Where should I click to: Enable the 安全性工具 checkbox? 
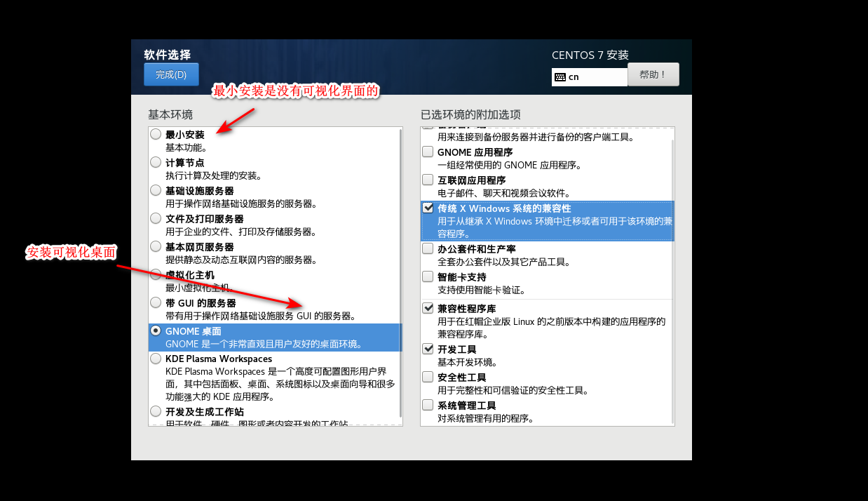coord(428,377)
